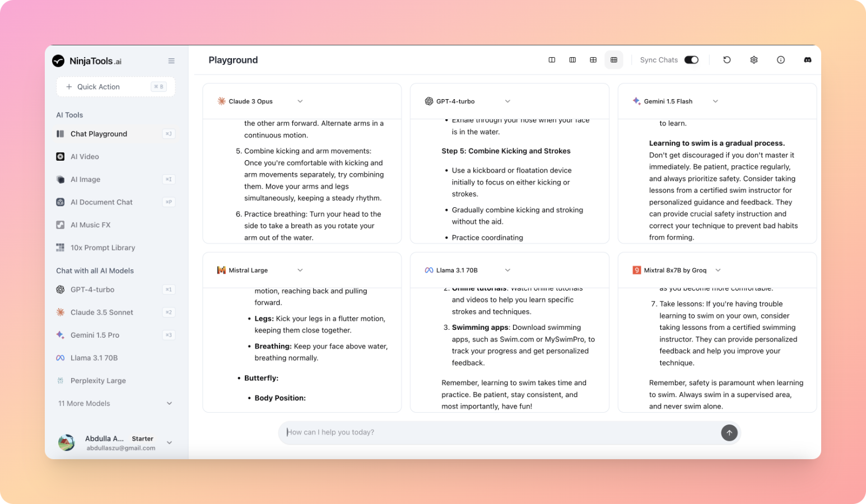This screenshot has height=504, width=866.
Task: Collapse sidebar using the hamburger icon
Action: [171, 61]
